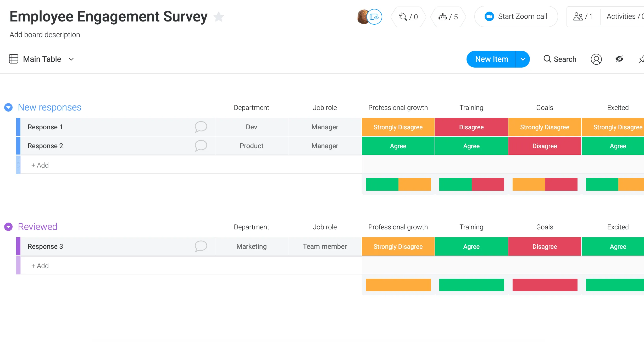The width and height of the screenshot is (644, 342).
Task: Toggle hidden columns eye icon
Action: 619,59
